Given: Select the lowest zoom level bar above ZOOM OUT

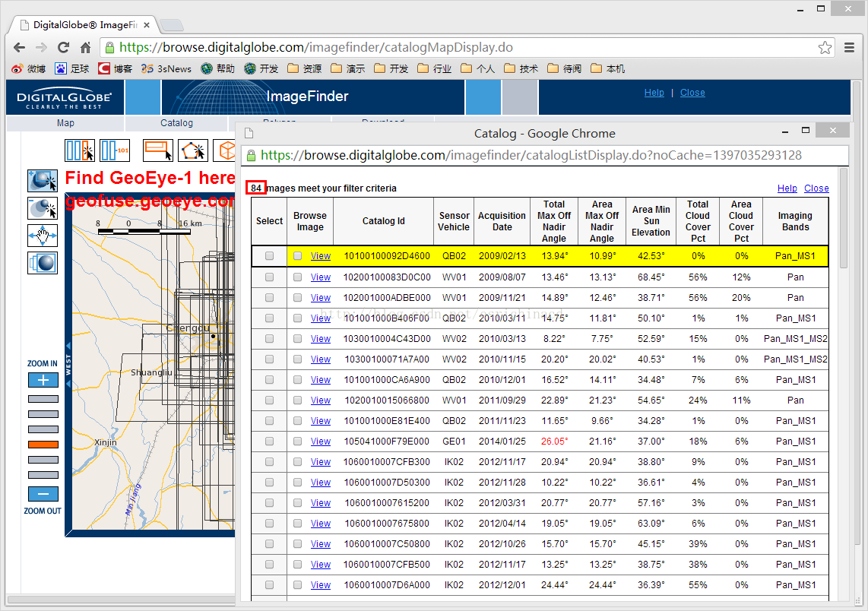Looking at the screenshot, I should 43,475.
